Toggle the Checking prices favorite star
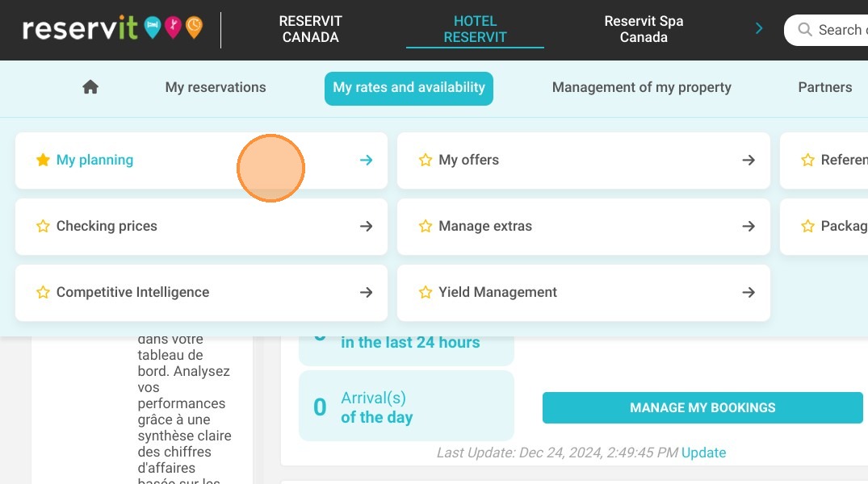This screenshot has width=868, height=484. point(43,226)
